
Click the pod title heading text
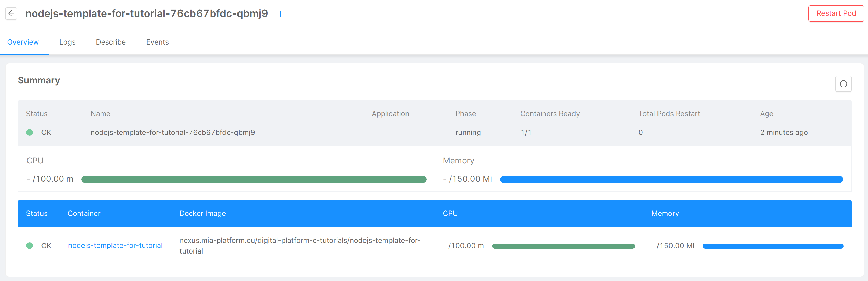147,13
